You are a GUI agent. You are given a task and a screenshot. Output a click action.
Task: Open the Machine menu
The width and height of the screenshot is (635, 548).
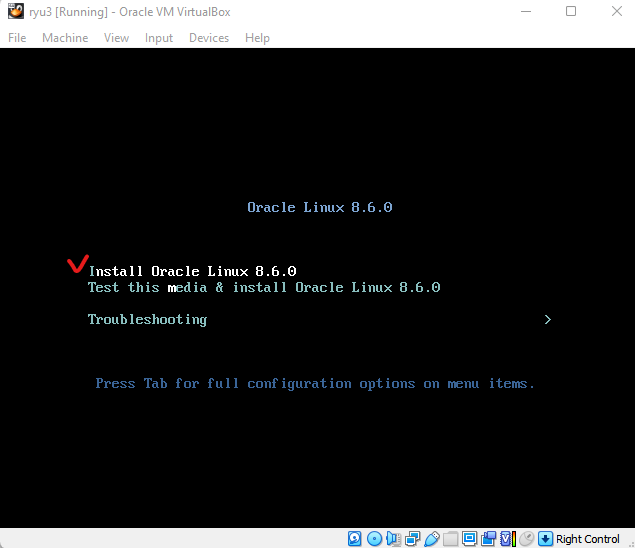(65, 38)
